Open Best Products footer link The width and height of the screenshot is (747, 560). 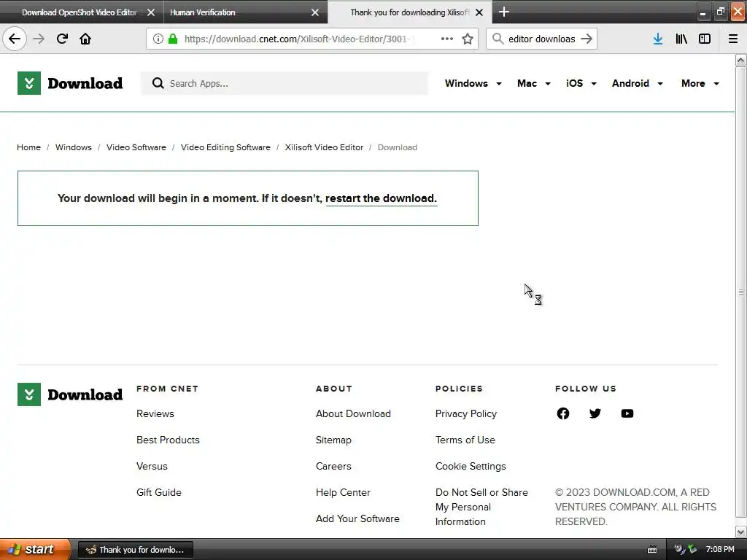168,440
